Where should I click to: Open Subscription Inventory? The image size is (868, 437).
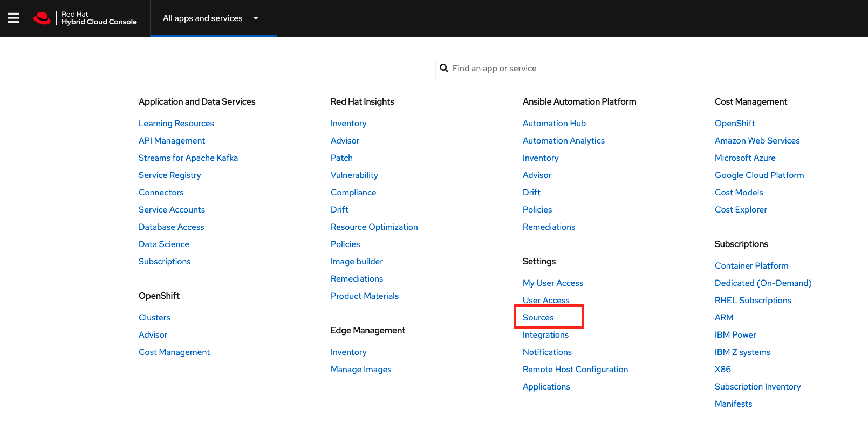coord(757,387)
